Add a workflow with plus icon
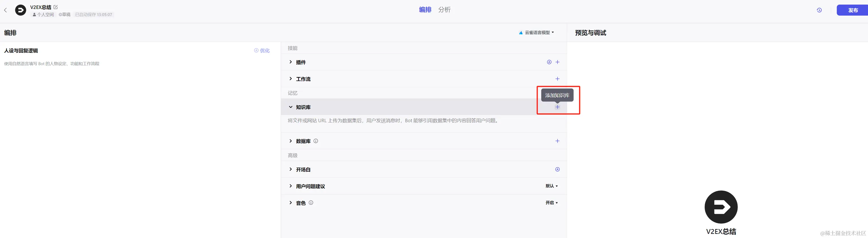The width and height of the screenshot is (868, 238). 557,79
